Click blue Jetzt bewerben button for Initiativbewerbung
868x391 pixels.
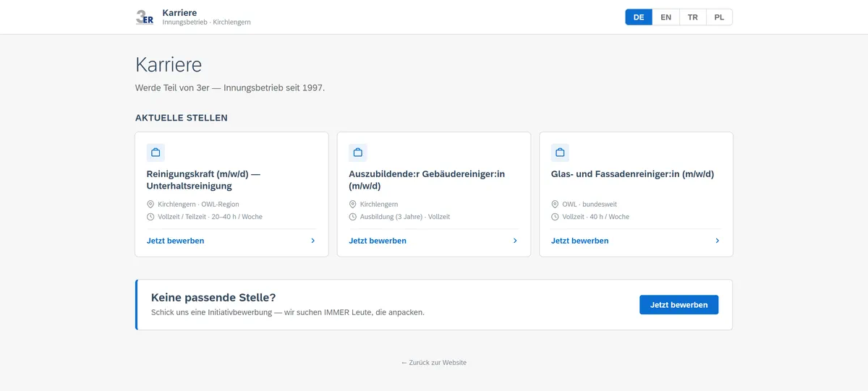678,305
